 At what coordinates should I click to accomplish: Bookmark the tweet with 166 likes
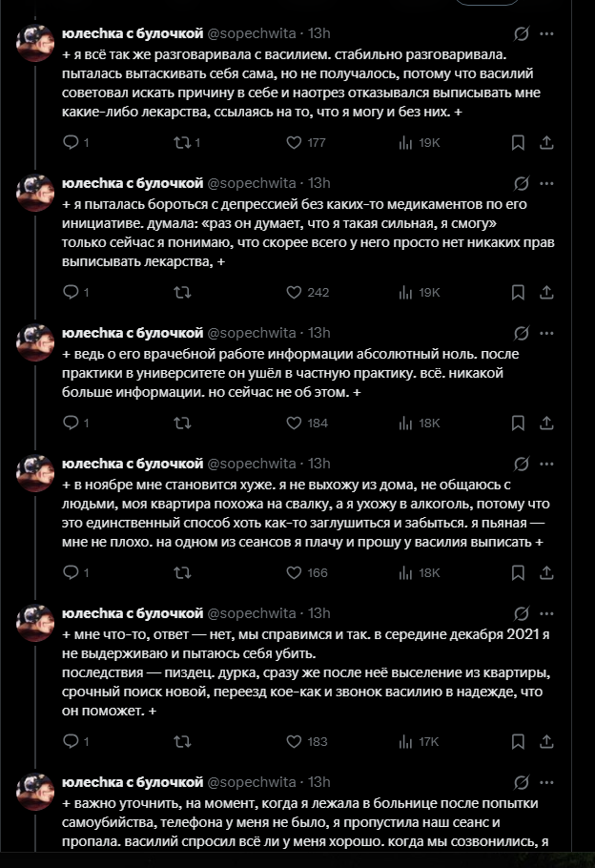pyautogui.click(x=518, y=572)
